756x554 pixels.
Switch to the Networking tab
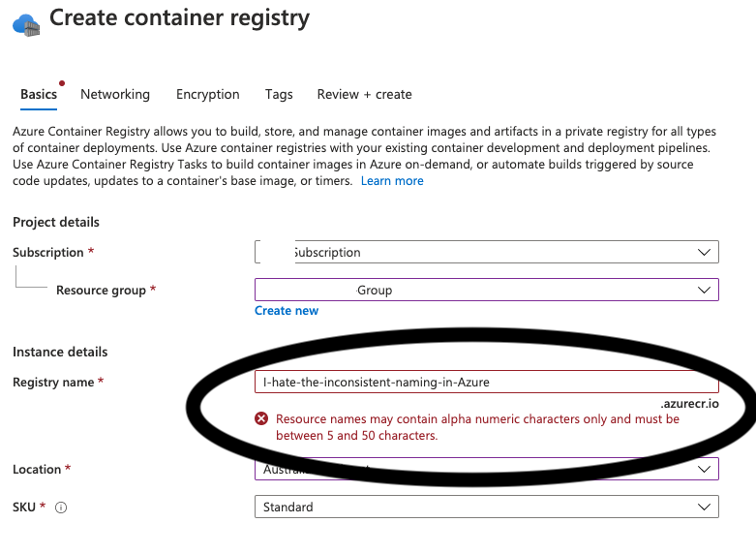(115, 94)
